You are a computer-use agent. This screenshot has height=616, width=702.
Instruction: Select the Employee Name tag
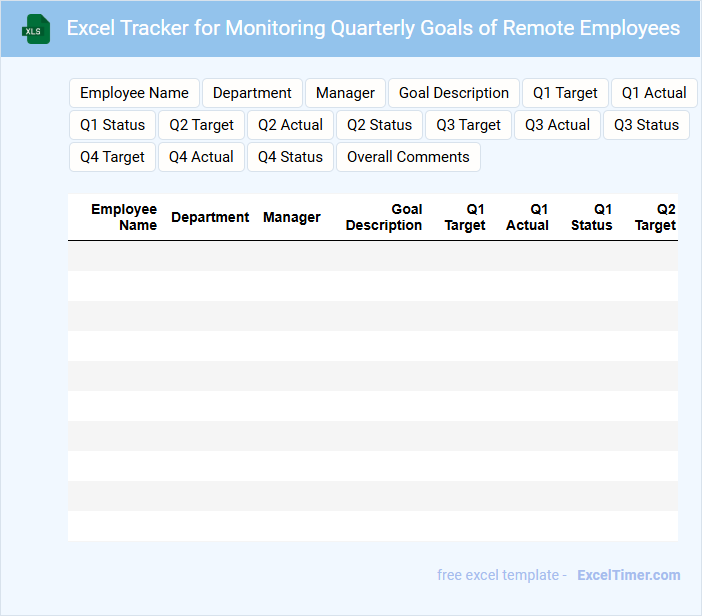134,93
